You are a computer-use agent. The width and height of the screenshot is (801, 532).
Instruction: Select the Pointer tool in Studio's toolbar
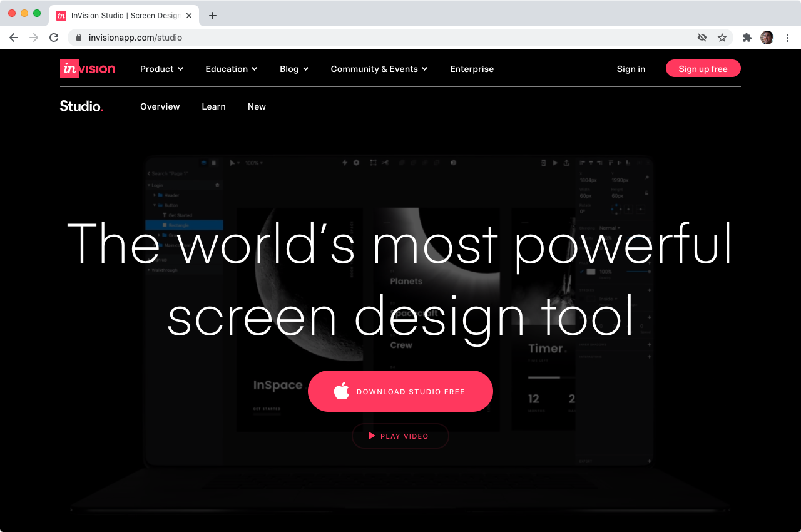pyautogui.click(x=232, y=162)
